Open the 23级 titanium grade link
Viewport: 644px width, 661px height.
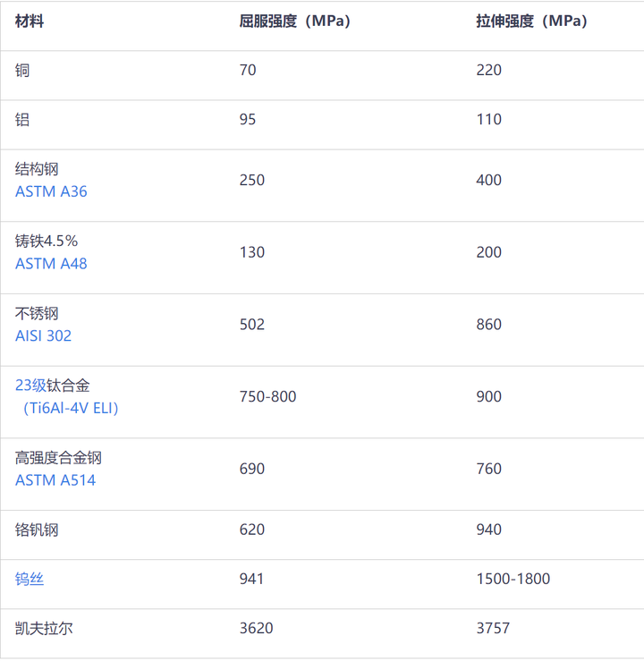point(30,386)
